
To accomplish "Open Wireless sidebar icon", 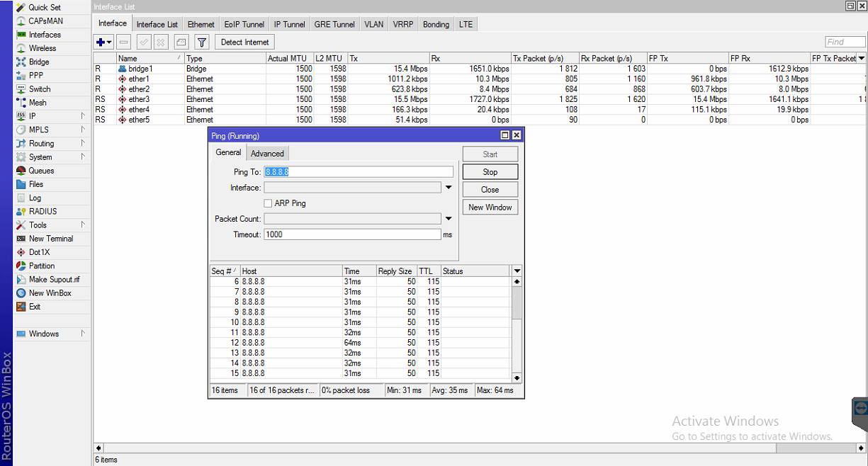I will coord(21,48).
